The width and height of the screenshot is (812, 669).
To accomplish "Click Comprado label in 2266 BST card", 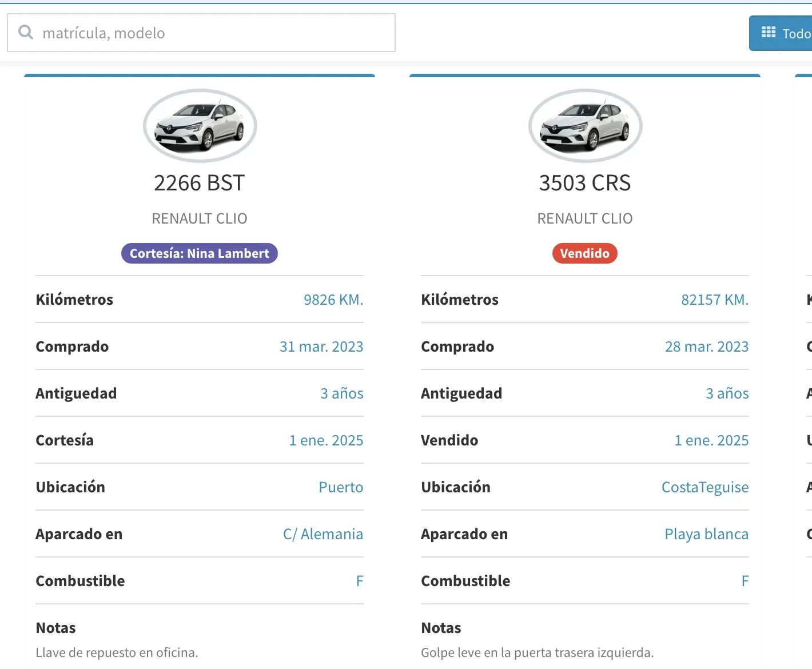I will coord(72,347).
